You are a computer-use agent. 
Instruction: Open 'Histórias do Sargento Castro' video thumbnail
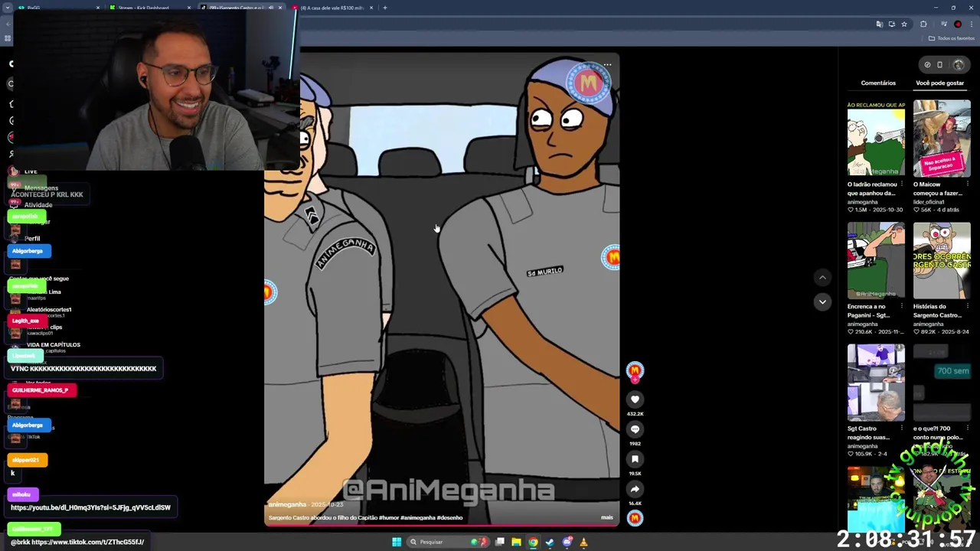click(x=942, y=260)
